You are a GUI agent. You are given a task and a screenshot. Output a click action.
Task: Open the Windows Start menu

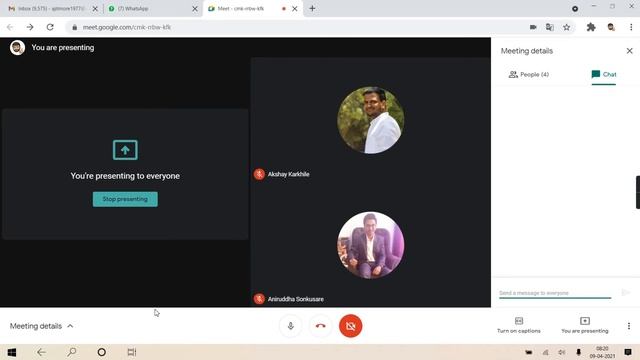pyautogui.click(x=11, y=352)
